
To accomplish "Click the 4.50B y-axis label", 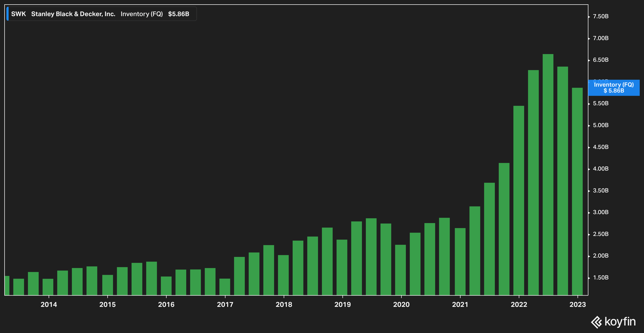I will (x=601, y=147).
